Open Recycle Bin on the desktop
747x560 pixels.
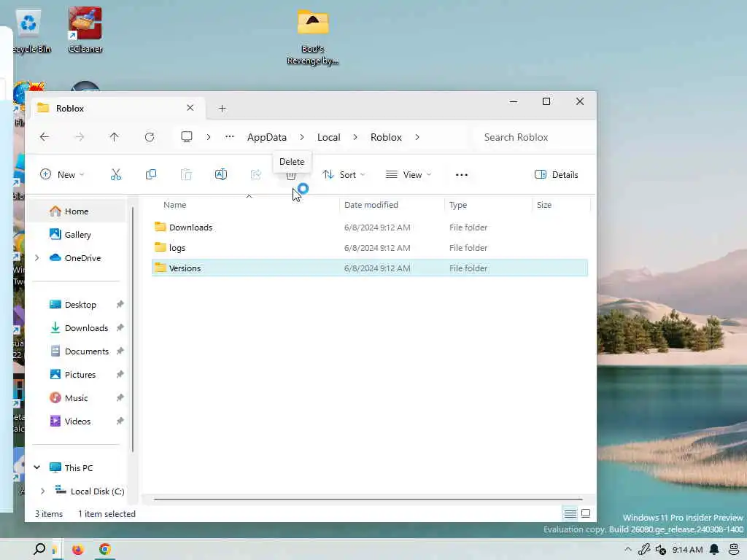29,31
